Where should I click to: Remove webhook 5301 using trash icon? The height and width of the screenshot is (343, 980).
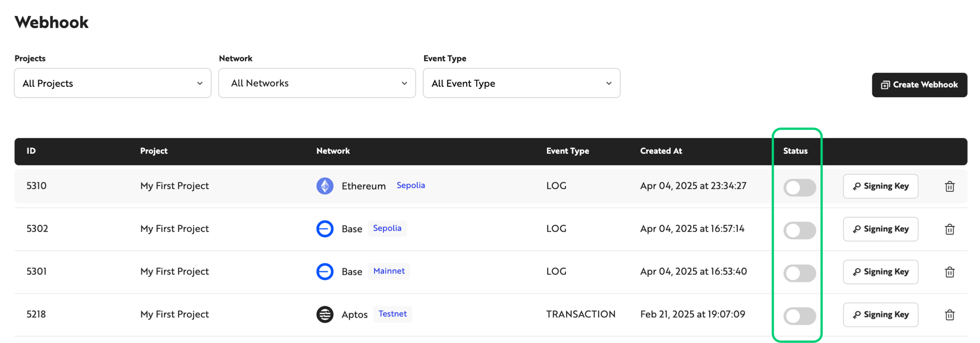(x=949, y=272)
